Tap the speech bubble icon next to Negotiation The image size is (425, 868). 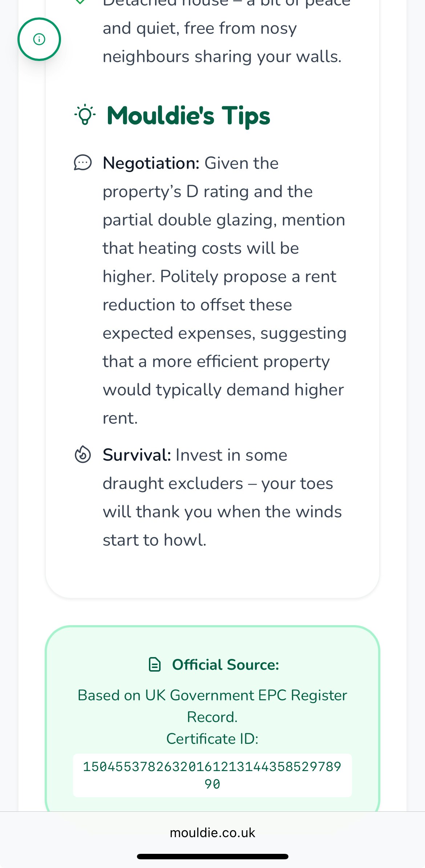[83, 163]
